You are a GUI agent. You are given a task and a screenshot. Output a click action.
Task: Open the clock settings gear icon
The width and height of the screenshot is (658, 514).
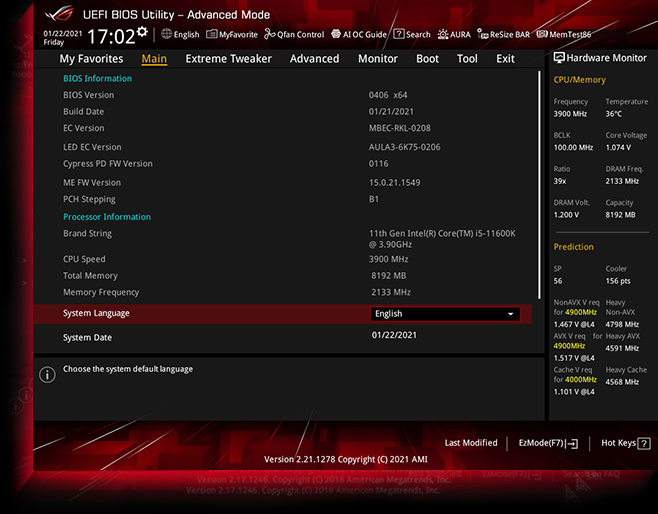point(142,31)
